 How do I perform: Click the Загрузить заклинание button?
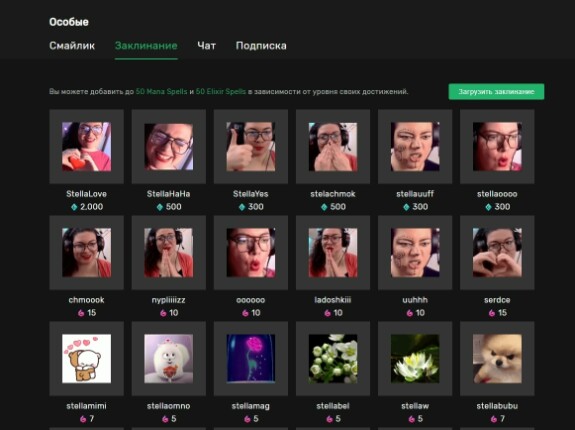coord(496,92)
